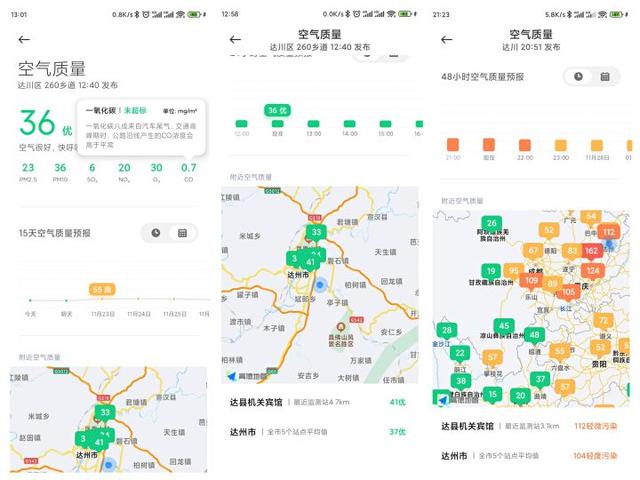640x480 pixels.
Task: Tap the Wi-Fi icon on the 12:58 status bar
Action: coord(391,14)
